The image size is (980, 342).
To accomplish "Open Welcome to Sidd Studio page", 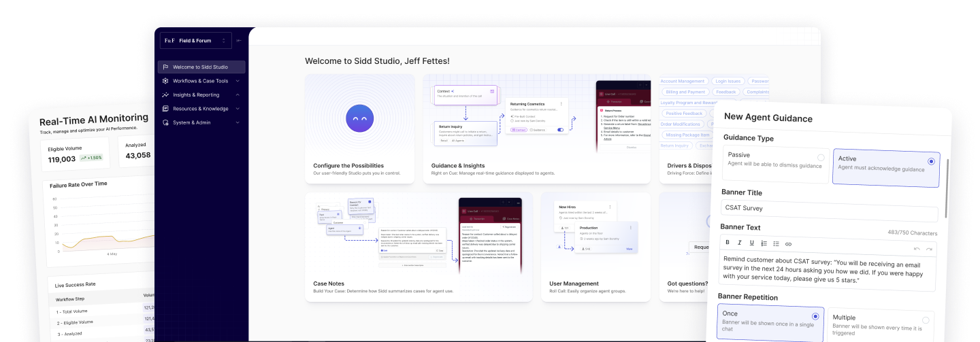I will click(x=201, y=67).
